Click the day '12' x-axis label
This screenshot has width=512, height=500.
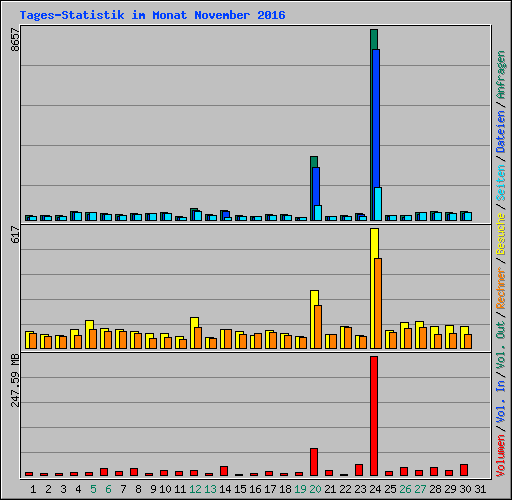pos(195,489)
